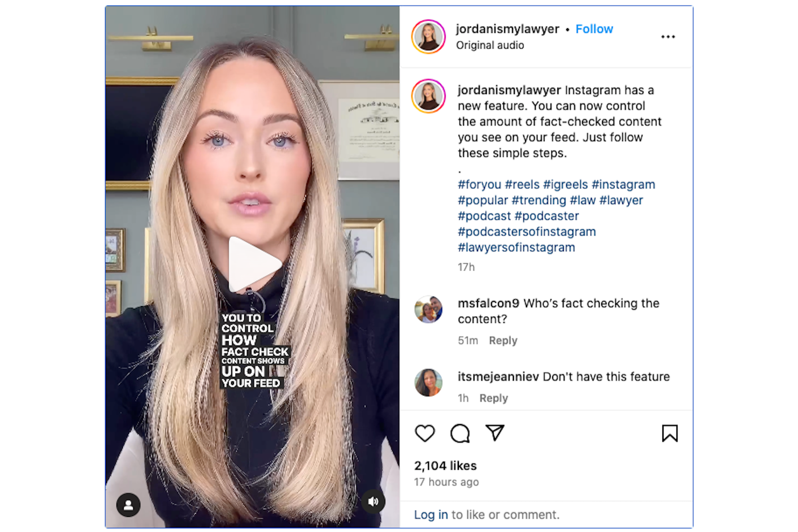Image resolution: width=798 pixels, height=532 pixels.
Task: Play the reel video
Action: click(x=254, y=264)
